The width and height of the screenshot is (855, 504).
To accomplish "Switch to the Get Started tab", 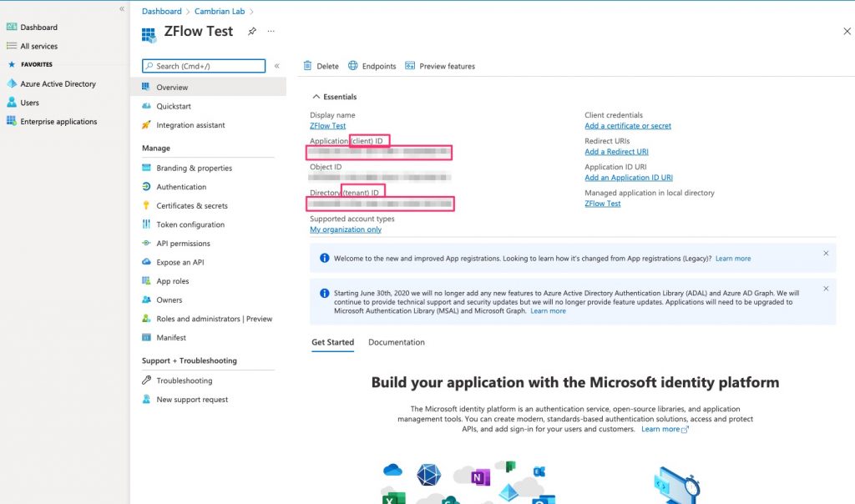I will point(332,342).
